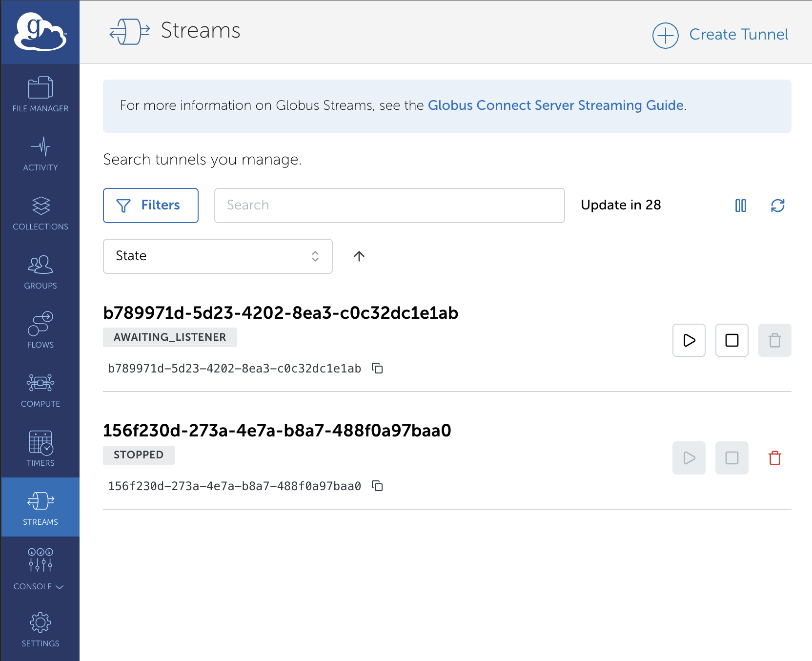This screenshot has height=661, width=812.
Task: Navigate to Groups
Action: pyautogui.click(x=41, y=271)
